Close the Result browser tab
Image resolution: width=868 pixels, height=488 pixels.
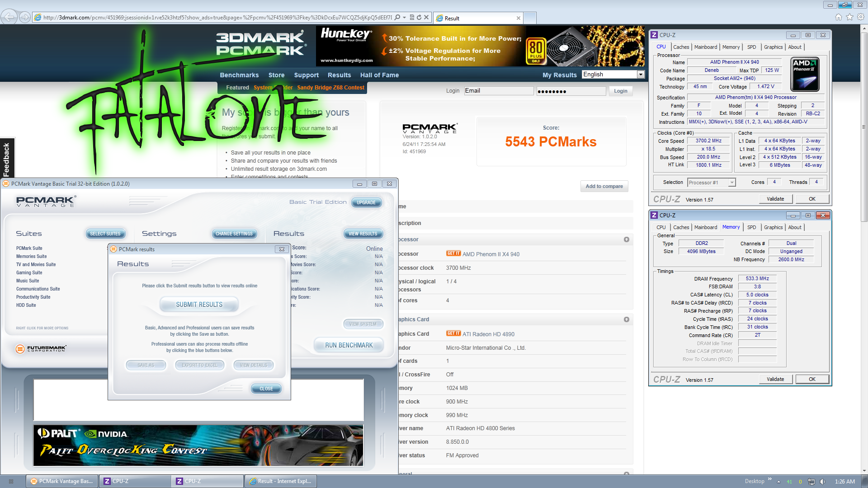click(518, 18)
